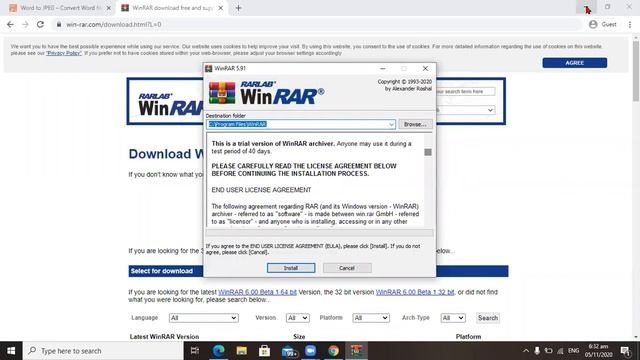Screen dimensions: 640x360
Task: Click the Latest WinRAR Version column header
Action: [x=164, y=337]
